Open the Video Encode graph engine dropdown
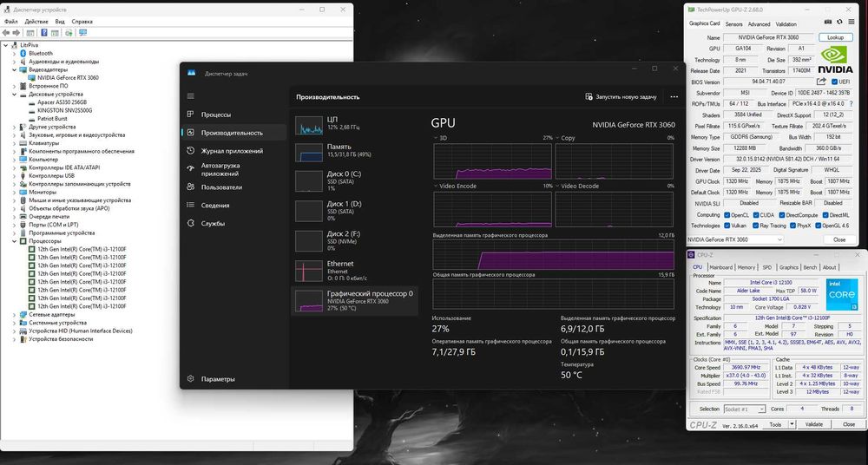 (437, 186)
